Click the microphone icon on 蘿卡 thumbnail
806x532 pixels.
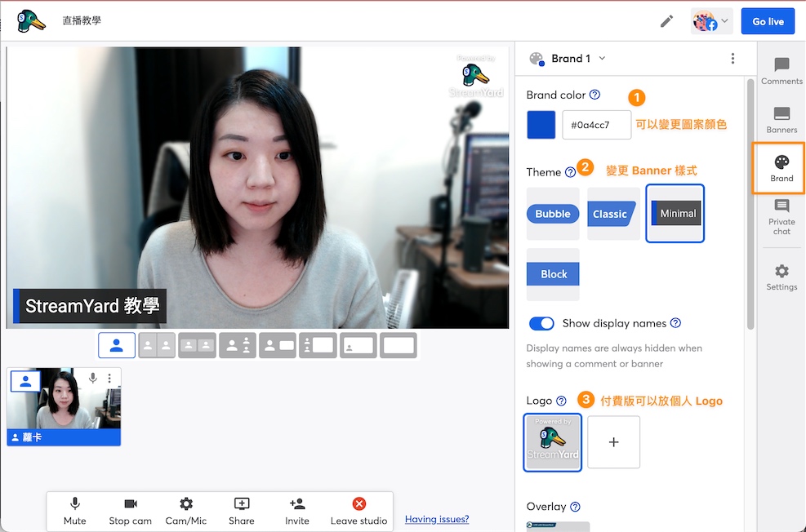click(92, 379)
